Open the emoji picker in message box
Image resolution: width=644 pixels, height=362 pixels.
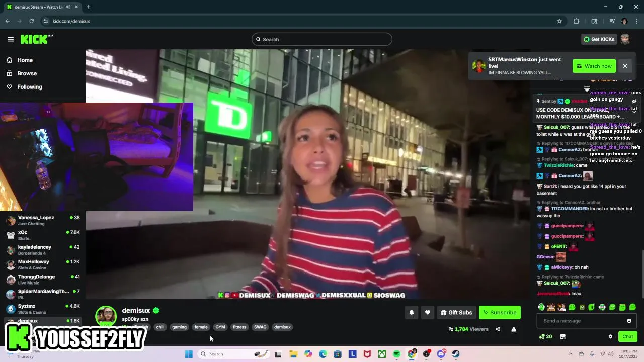(629, 321)
